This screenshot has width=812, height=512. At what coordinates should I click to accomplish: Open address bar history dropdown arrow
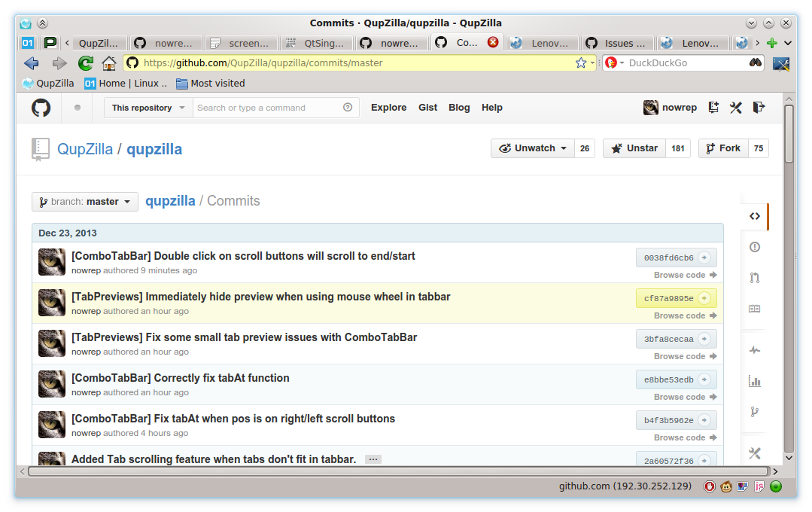pos(592,63)
